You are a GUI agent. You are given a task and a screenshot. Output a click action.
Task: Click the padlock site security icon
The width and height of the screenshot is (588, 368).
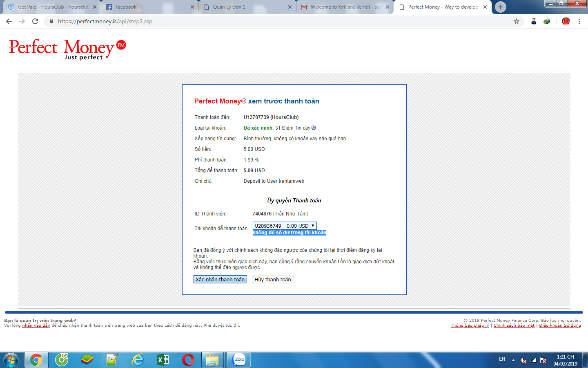[51, 21]
